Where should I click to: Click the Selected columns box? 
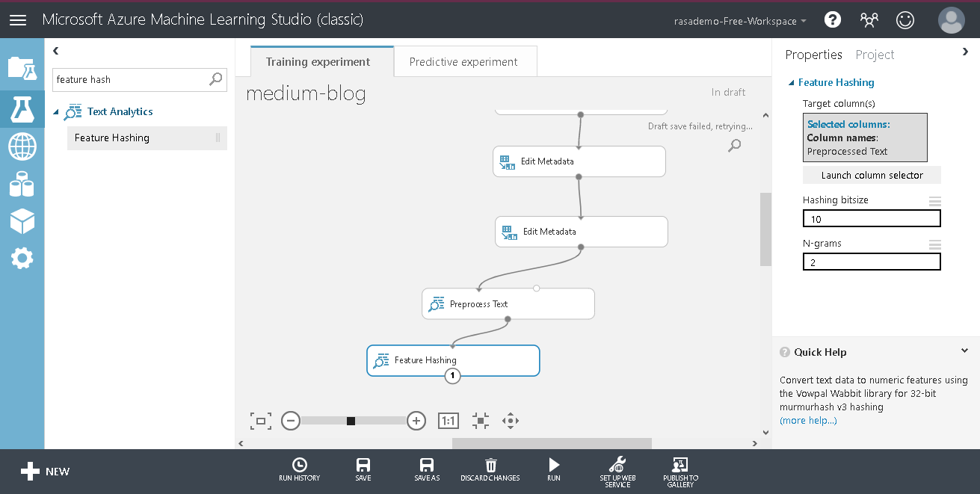[x=866, y=138]
